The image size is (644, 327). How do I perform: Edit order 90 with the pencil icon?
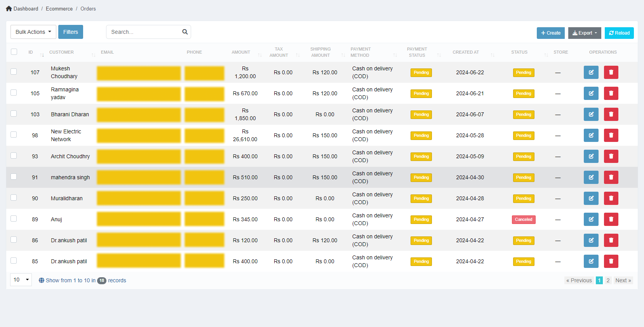coord(591,198)
